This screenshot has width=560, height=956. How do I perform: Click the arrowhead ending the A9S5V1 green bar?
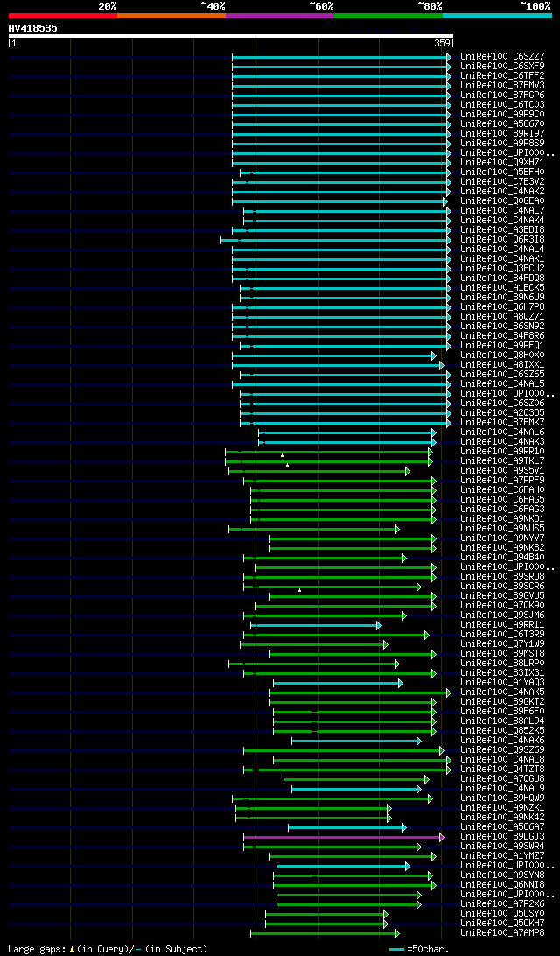[x=408, y=471]
